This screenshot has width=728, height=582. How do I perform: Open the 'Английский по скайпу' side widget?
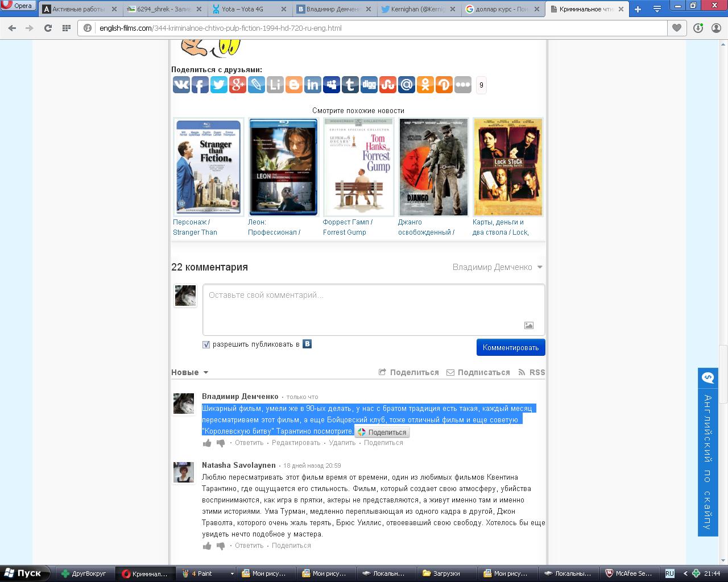pos(708,452)
